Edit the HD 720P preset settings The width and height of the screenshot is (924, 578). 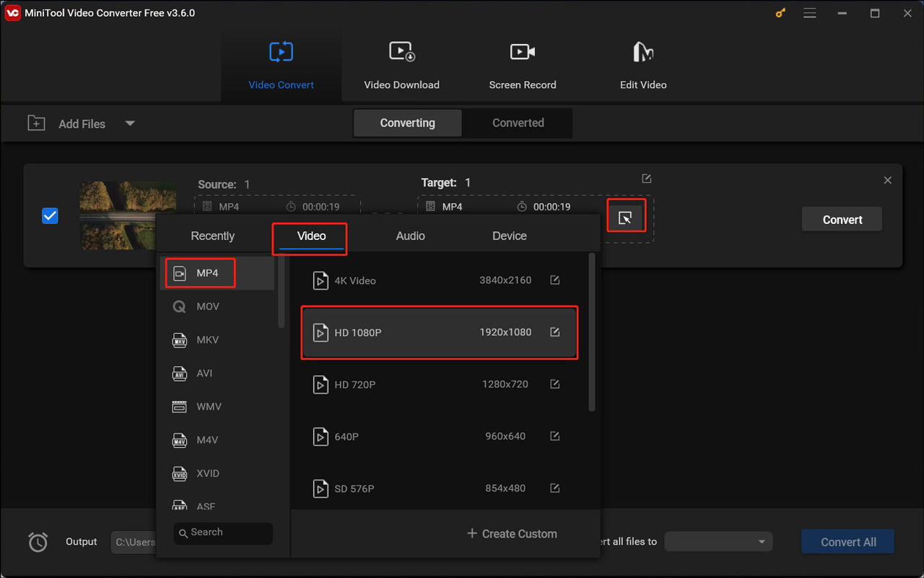coord(554,384)
